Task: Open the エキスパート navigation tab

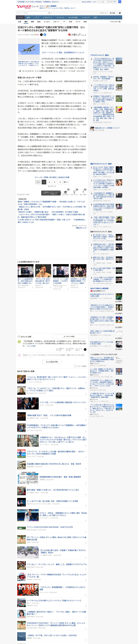Action: (48, 17)
